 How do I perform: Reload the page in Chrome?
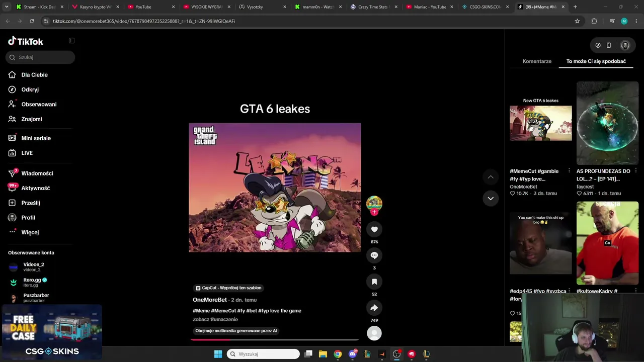point(32,21)
